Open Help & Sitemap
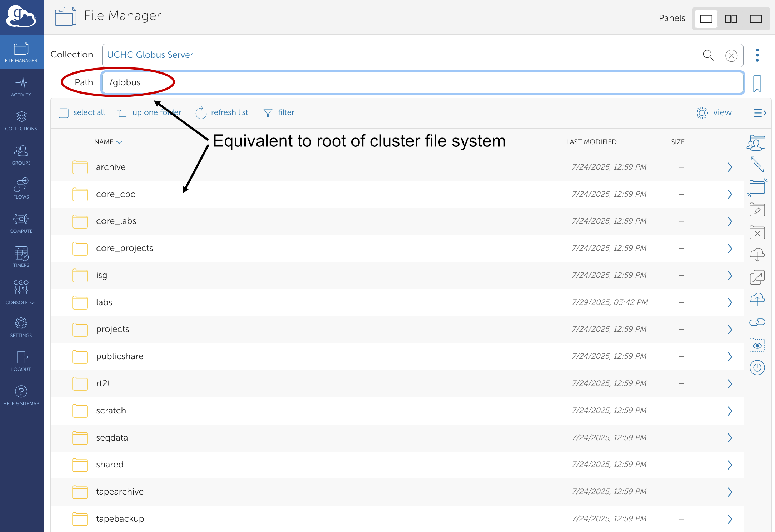Image resolution: width=775 pixels, height=532 pixels. 21,396
